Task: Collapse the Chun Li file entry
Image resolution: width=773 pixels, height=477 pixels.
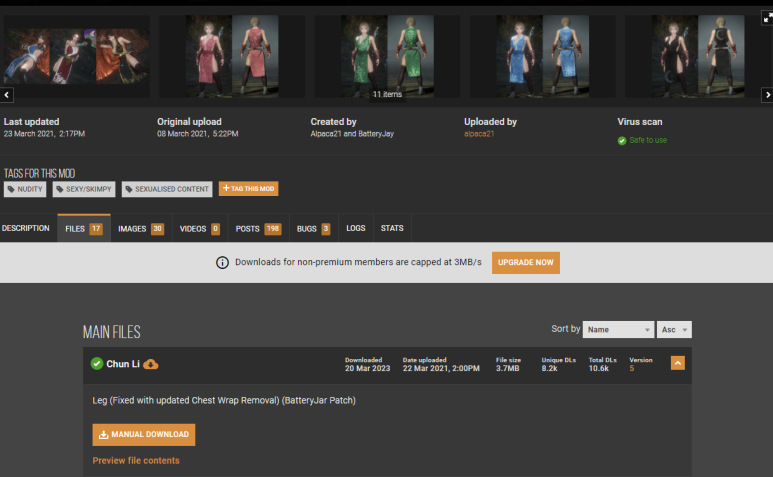Action: 678,363
